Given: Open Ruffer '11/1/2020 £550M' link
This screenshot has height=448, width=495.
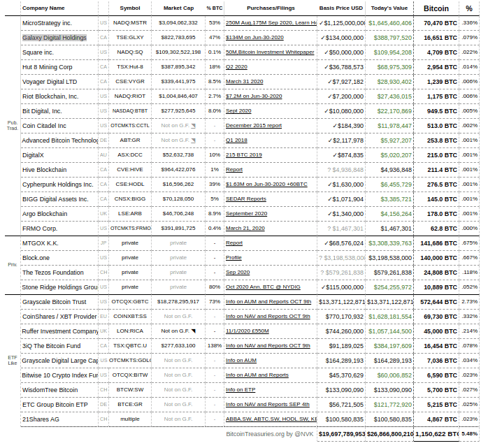Looking at the screenshot, I should (x=247, y=331).
